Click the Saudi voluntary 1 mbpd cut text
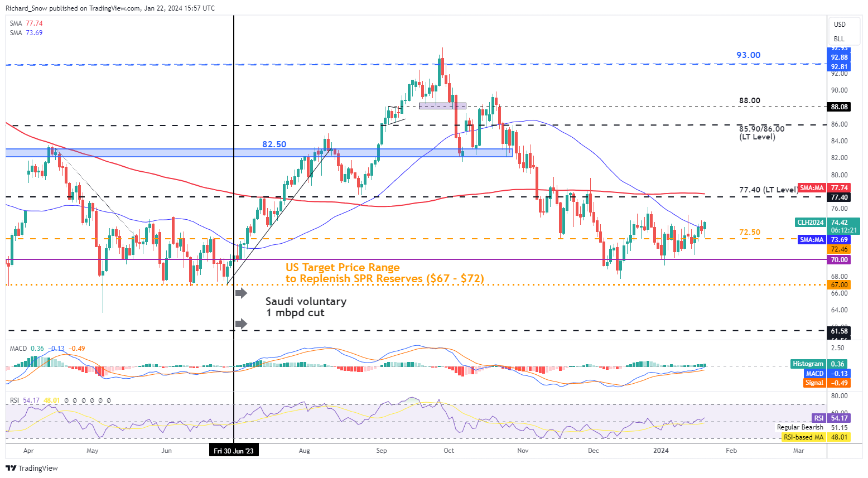868x478 pixels. (x=306, y=307)
